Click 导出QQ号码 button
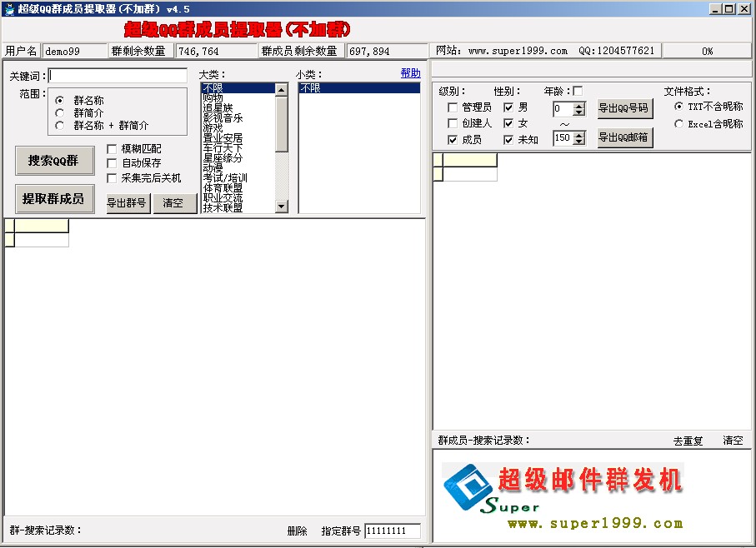 click(625, 108)
